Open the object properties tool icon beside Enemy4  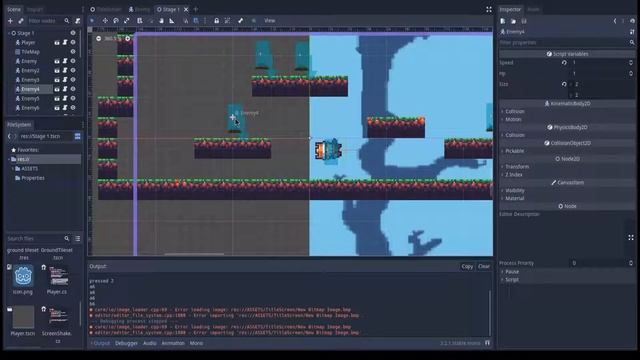632,32
